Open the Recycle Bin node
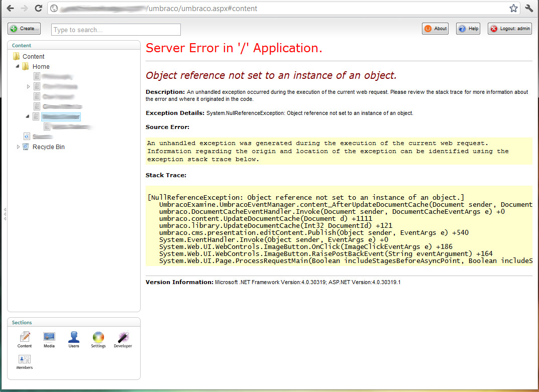Image resolution: width=539 pixels, height=392 pixels. point(48,147)
